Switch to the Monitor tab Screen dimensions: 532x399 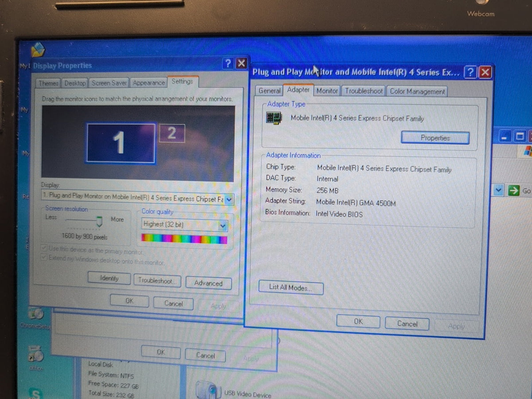click(327, 90)
